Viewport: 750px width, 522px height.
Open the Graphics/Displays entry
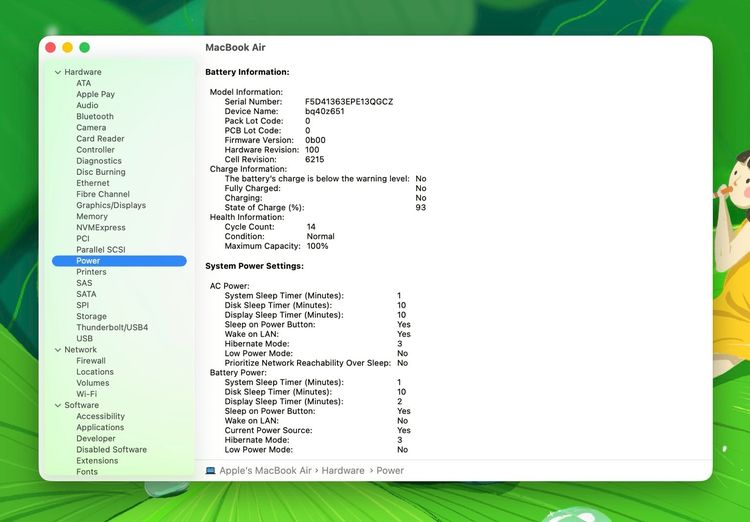pos(111,205)
